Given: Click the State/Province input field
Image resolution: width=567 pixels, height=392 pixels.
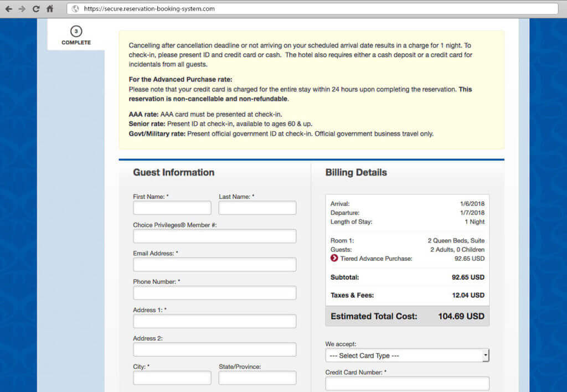Looking at the screenshot, I should pyautogui.click(x=257, y=378).
